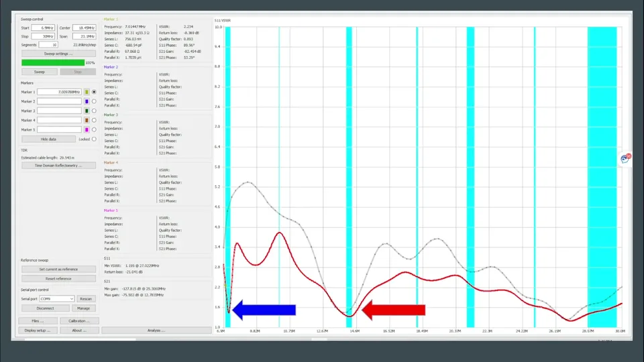Click Estimated cable length 29.543 m text
The height and width of the screenshot is (362, 644).
pyautogui.click(x=48, y=158)
